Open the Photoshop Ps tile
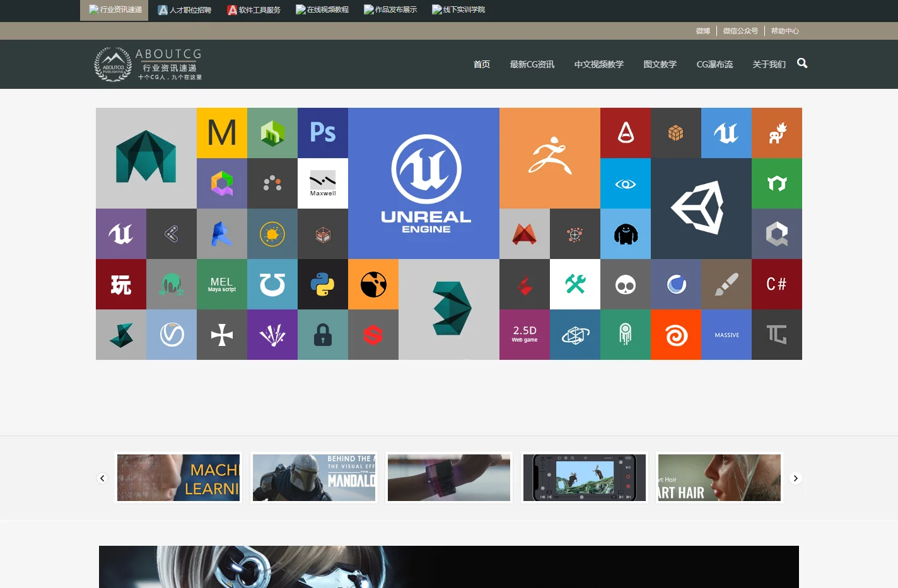898x588 pixels. (x=323, y=133)
